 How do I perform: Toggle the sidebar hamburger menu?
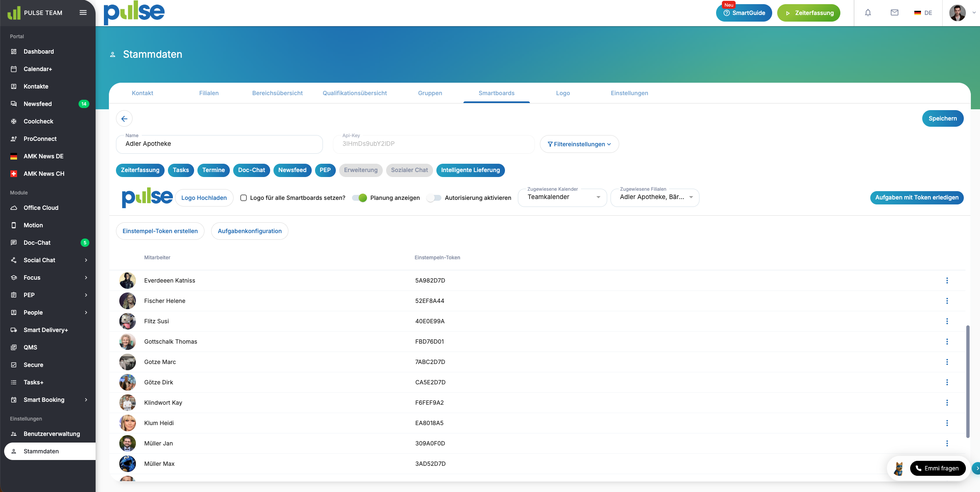click(x=83, y=12)
